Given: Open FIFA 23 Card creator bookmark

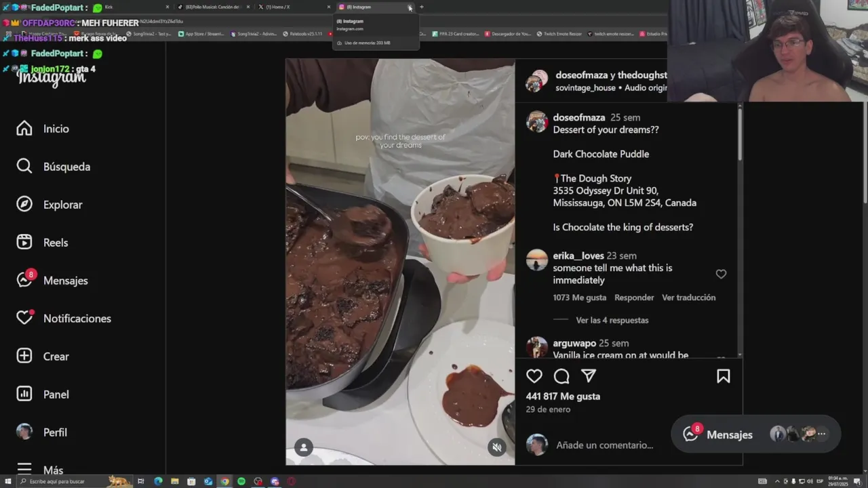Looking at the screenshot, I should 456,33.
